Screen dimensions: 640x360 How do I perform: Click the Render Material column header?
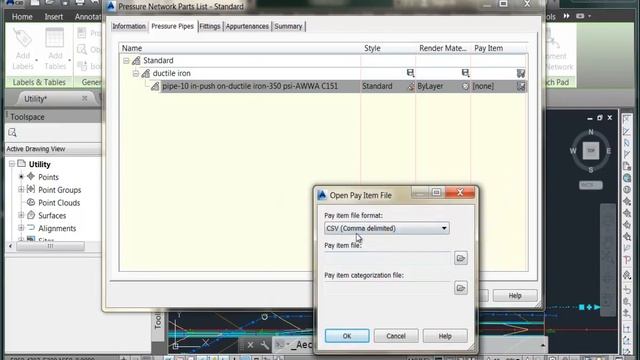pos(443,48)
